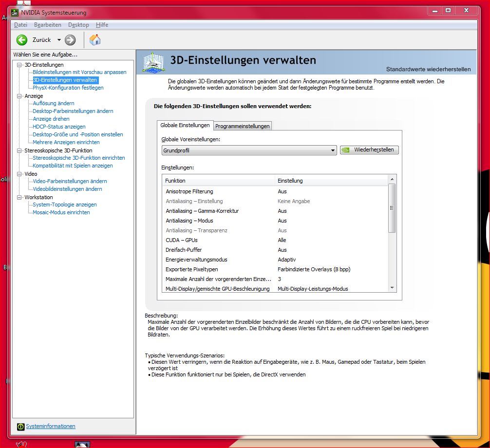Open the Datei menu
The height and width of the screenshot is (448, 490).
tap(20, 25)
